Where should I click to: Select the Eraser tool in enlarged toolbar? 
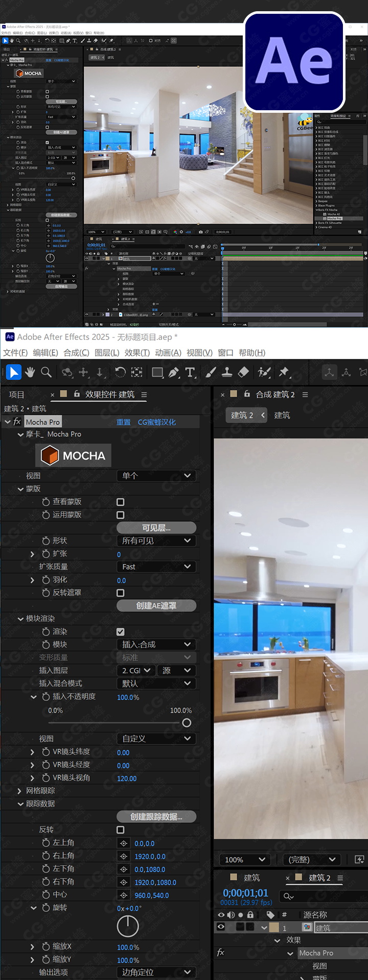[243, 373]
